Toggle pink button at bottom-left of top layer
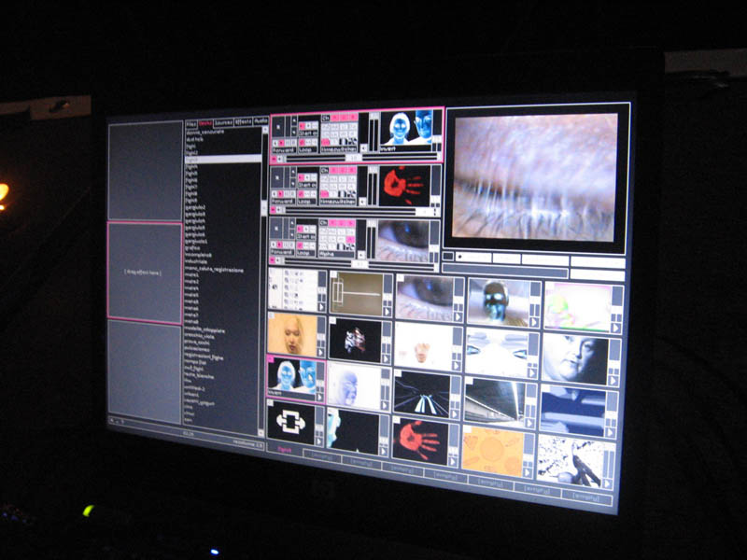This screenshot has width=747, height=560. (x=274, y=159)
